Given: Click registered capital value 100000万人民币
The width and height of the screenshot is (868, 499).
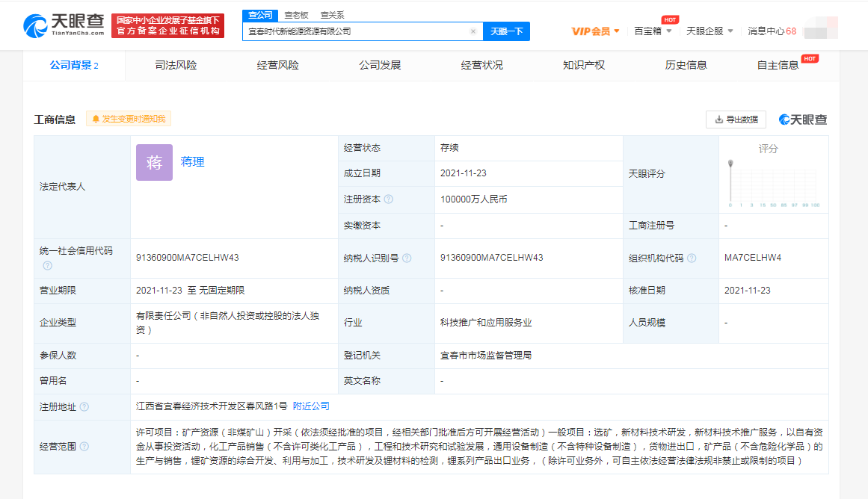Looking at the screenshot, I should (x=473, y=199).
